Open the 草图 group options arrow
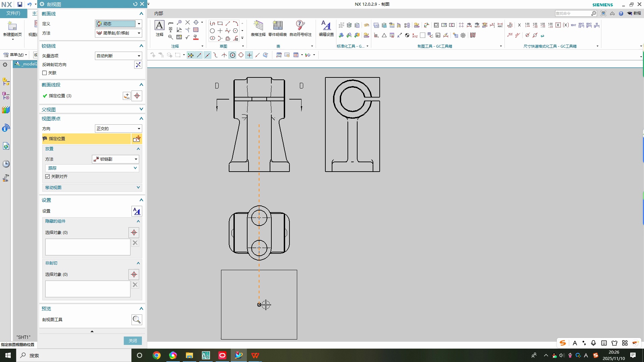The height and width of the screenshot is (362, 644). (243, 46)
